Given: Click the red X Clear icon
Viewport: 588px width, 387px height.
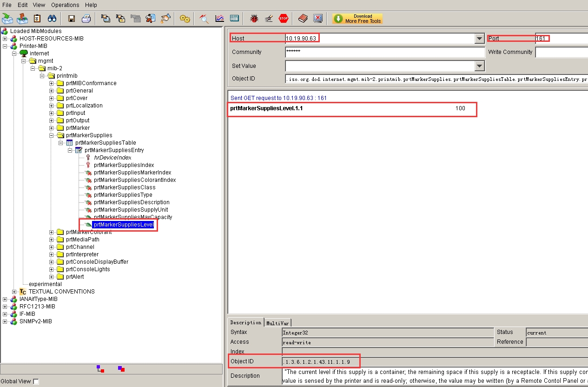Looking at the screenshot, I should click(x=318, y=19).
